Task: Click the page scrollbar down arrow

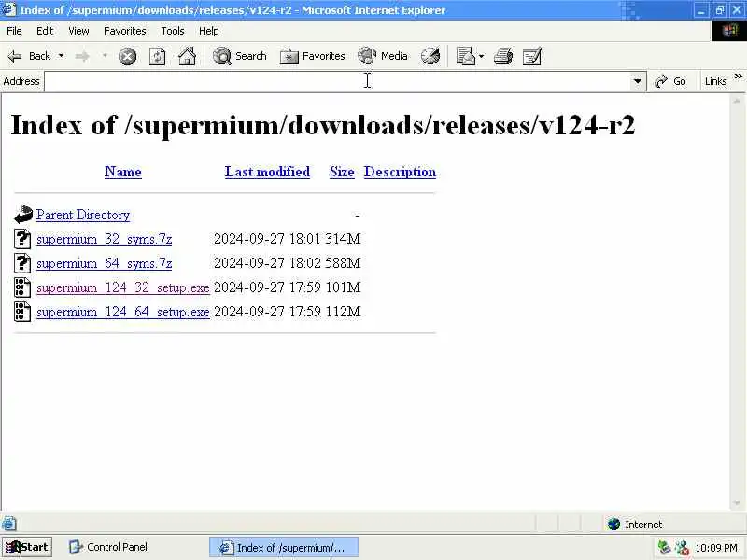Action: click(x=737, y=503)
